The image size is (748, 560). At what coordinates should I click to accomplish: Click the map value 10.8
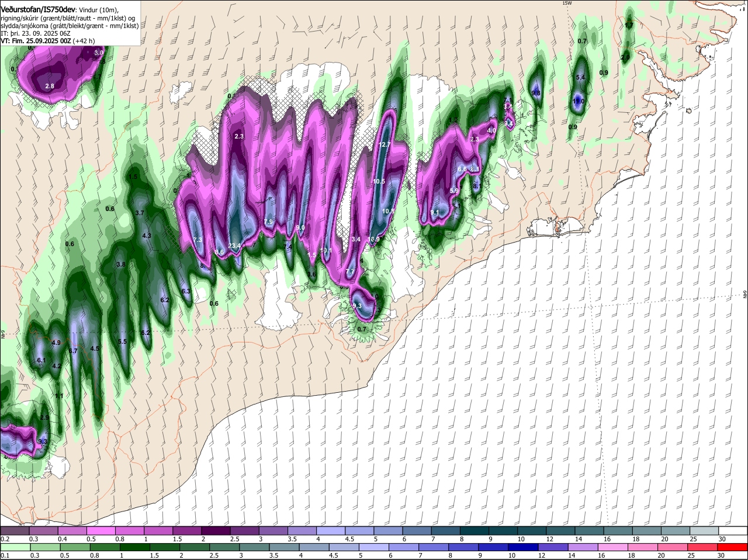click(x=389, y=211)
